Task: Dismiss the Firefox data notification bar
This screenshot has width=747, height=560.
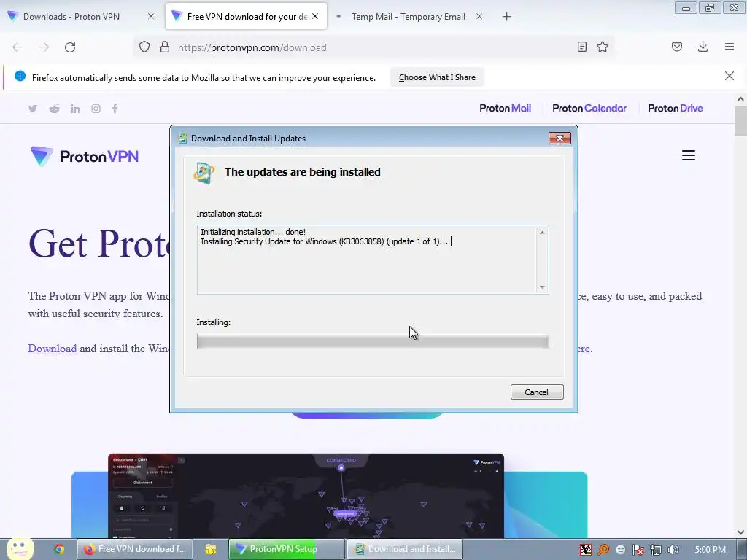Action: (729, 76)
